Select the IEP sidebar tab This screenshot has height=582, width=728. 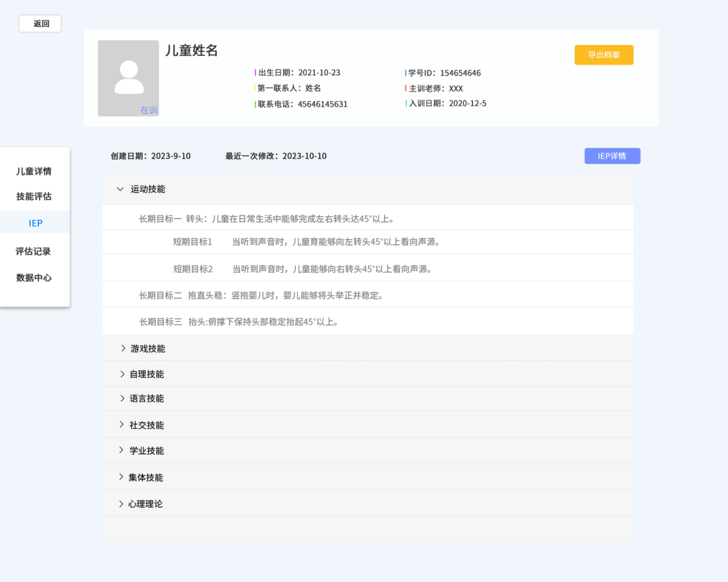35,223
